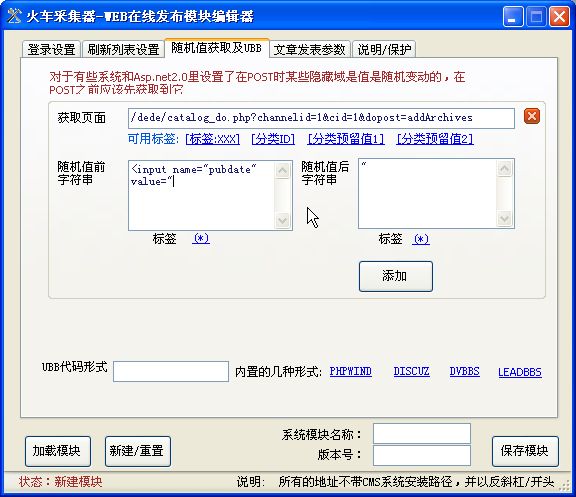Click the orange X clear-page icon
The image size is (576, 497).
pyautogui.click(x=532, y=116)
